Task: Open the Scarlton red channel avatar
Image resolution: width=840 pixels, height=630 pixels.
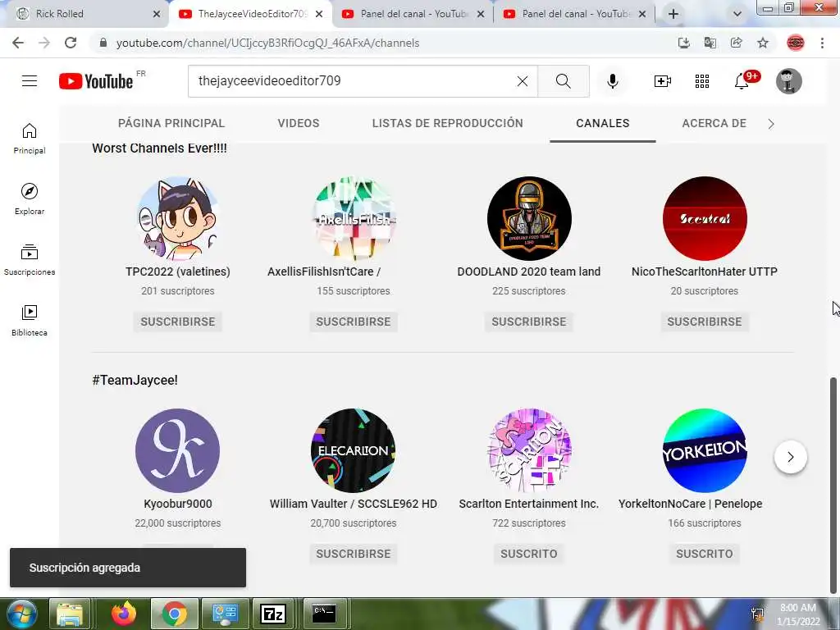Action: (x=705, y=218)
